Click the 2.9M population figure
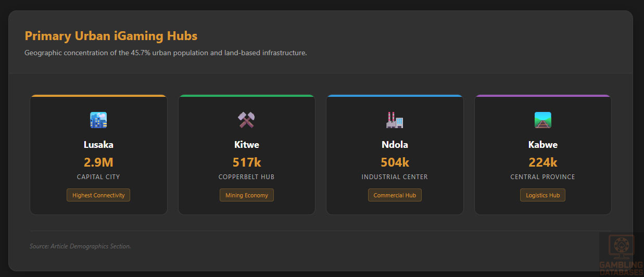This screenshot has width=644, height=277. click(98, 162)
